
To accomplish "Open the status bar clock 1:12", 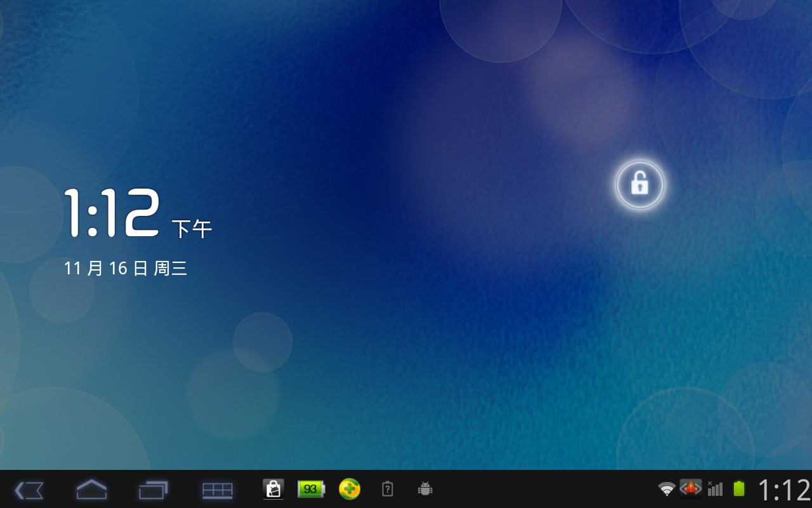I will (785, 490).
